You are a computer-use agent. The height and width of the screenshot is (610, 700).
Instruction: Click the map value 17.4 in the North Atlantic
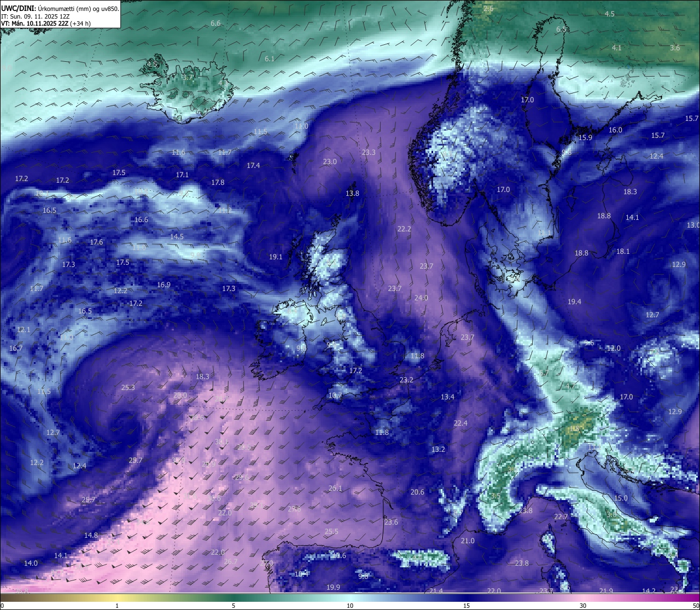pos(253,166)
